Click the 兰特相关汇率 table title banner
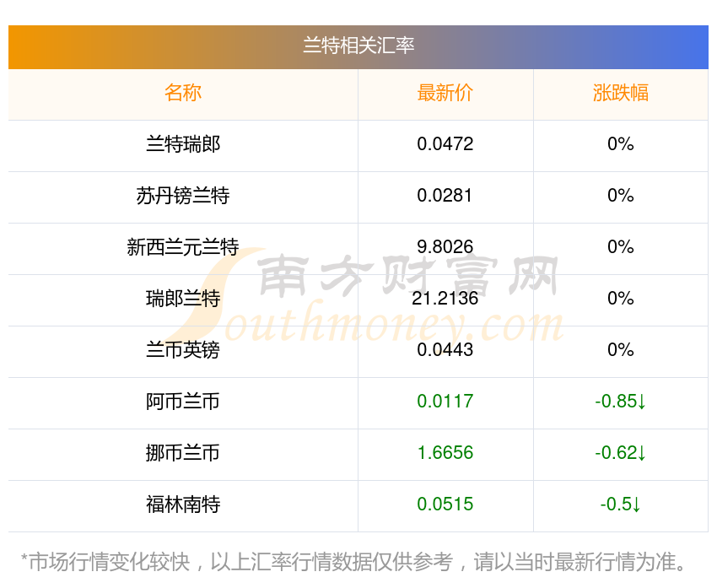This screenshot has height=588, width=717. click(358, 46)
